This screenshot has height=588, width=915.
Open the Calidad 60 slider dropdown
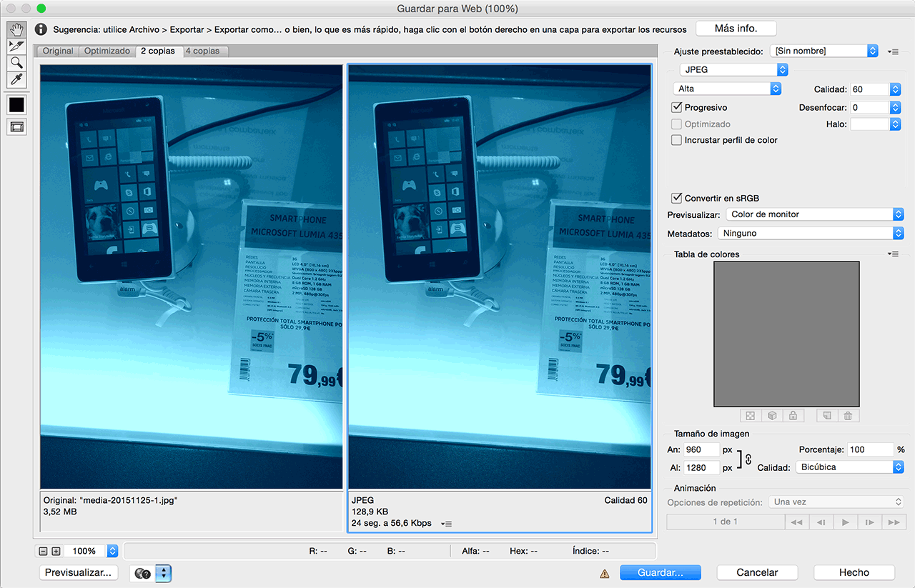point(895,89)
